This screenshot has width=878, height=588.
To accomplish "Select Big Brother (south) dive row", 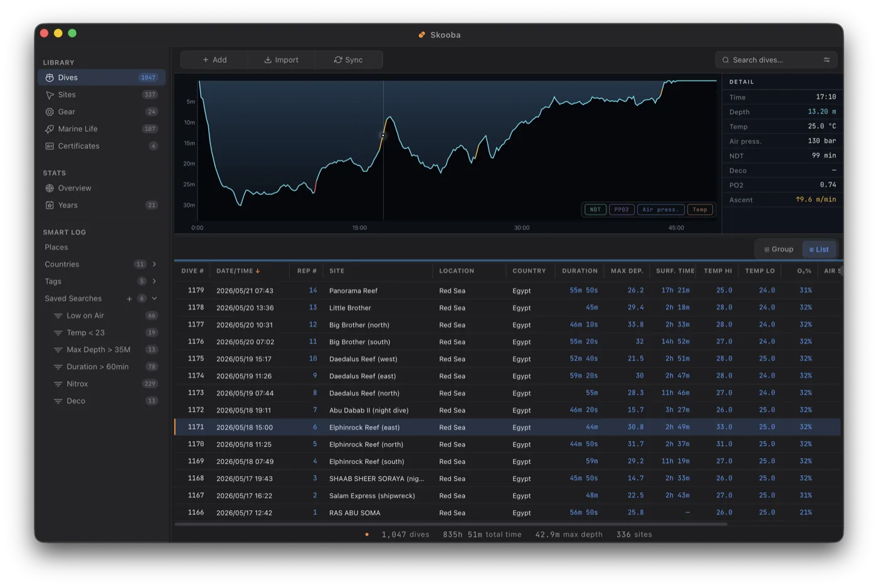I will [507, 342].
